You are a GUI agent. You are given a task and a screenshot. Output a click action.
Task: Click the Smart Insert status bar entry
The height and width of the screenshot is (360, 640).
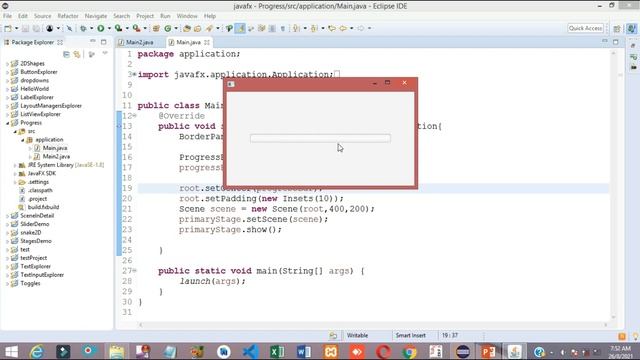[x=410, y=336]
